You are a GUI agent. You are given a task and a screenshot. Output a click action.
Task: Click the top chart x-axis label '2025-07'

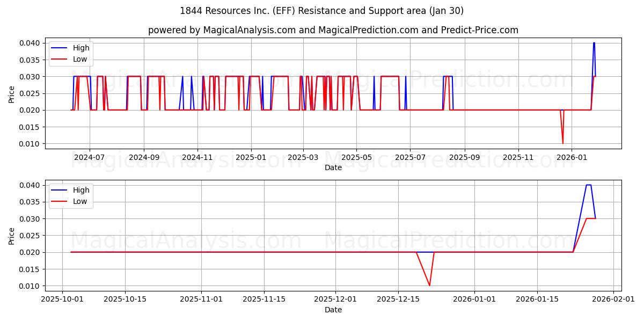tap(411, 157)
